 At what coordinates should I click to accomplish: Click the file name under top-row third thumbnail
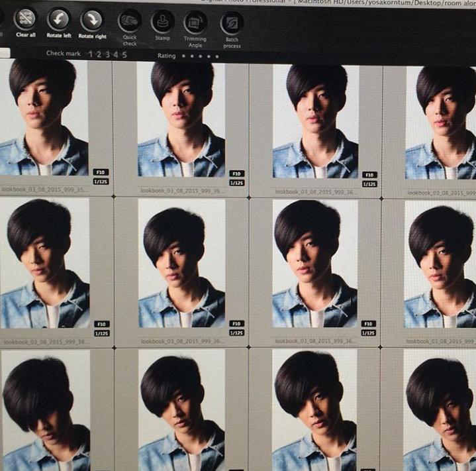[316, 192]
